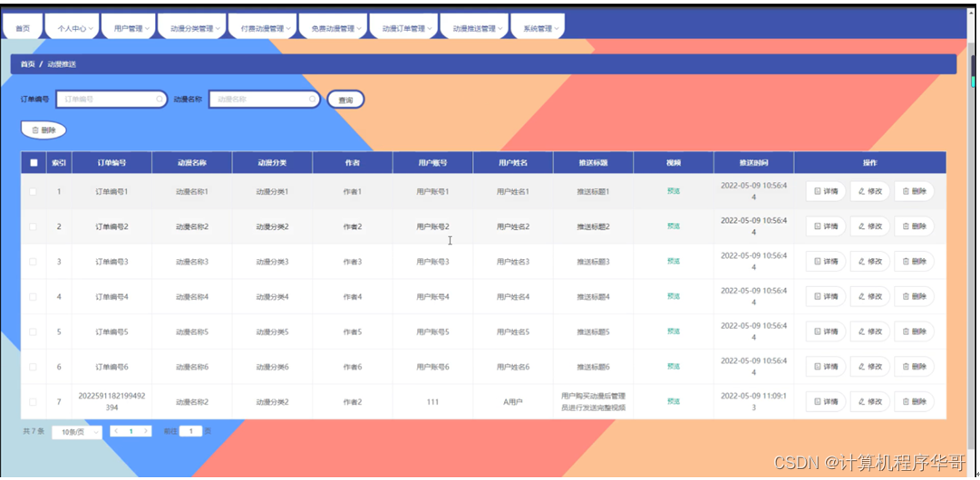The image size is (980, 480).
Task: Click 删除 for row 订单编号4
Action: coord(915,296)
